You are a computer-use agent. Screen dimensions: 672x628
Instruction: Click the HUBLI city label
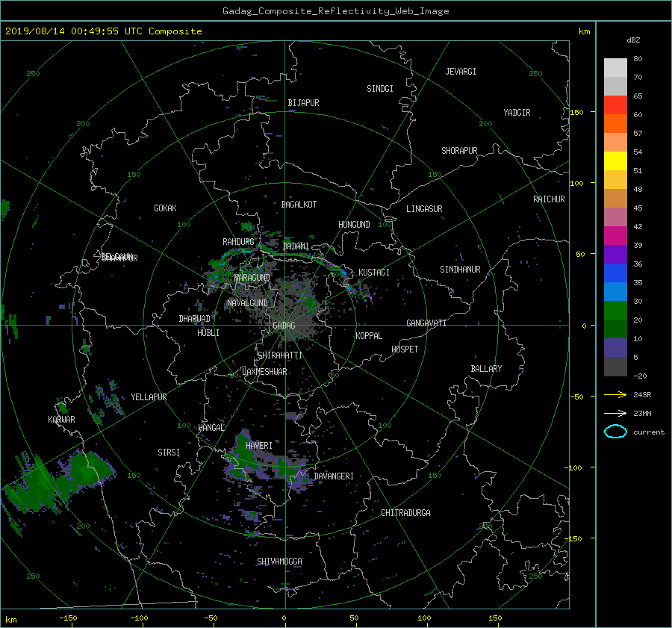(208, 333)
